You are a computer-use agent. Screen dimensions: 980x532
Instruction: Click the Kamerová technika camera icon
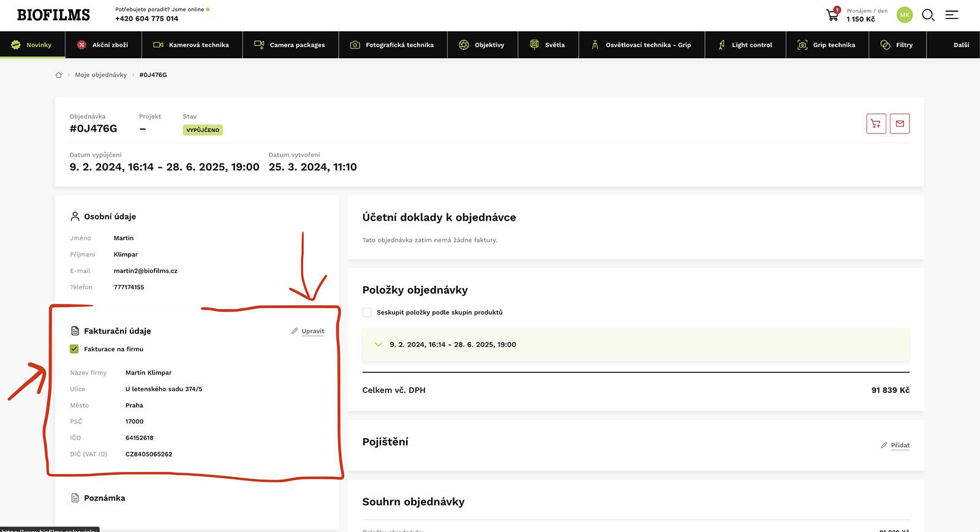tap(158, 45)
